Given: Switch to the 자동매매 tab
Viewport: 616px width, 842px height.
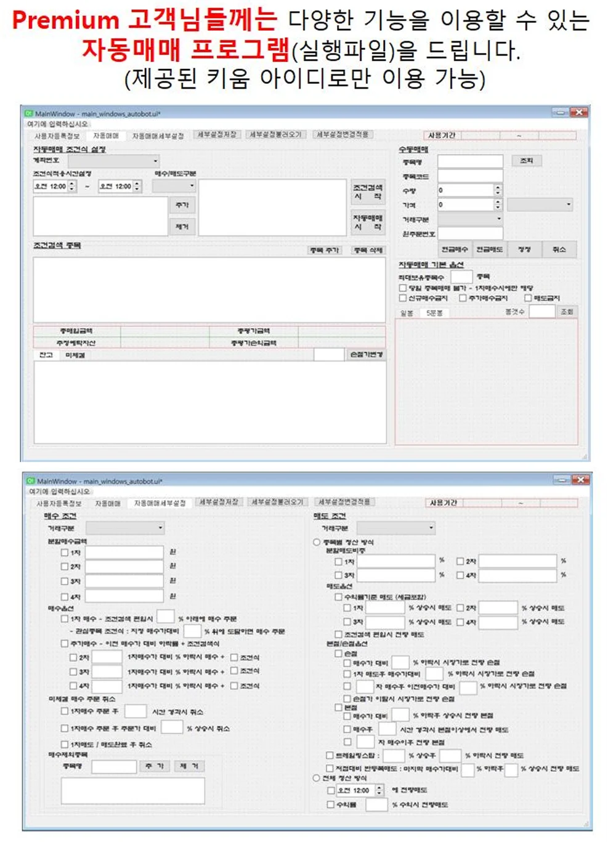Looking at the screenshot, I should [x=105, y=136].
